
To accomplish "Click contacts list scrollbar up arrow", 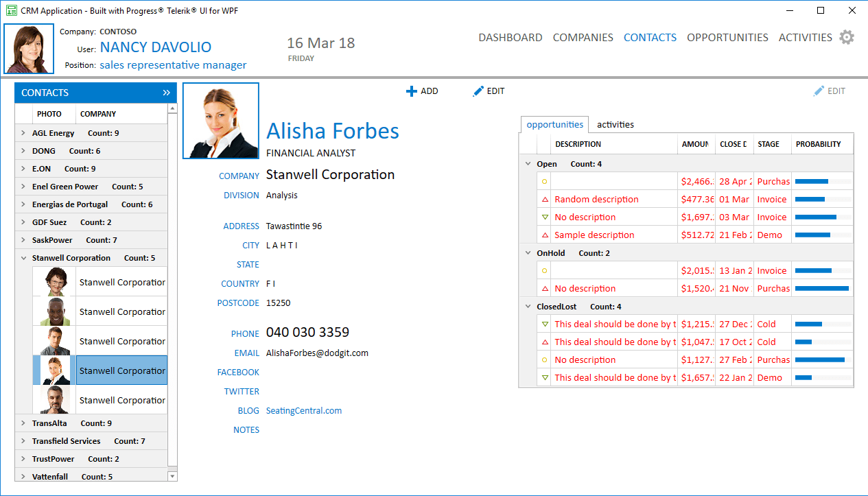I will (172, 109).
